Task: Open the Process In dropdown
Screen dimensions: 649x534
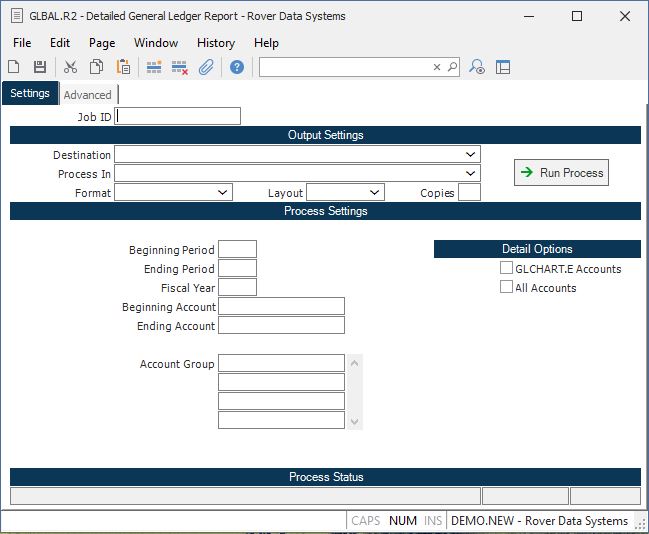Action: click(x=470, y=174)
